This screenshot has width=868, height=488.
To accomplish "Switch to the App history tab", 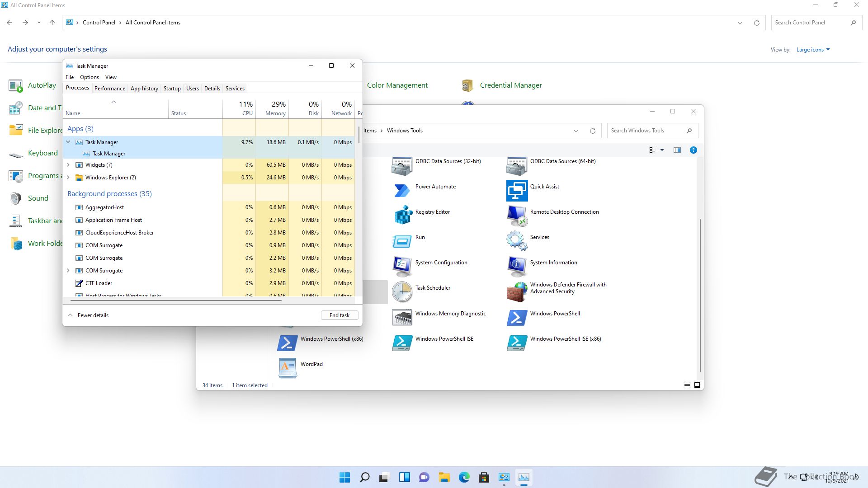I will [x=144, y=89].
